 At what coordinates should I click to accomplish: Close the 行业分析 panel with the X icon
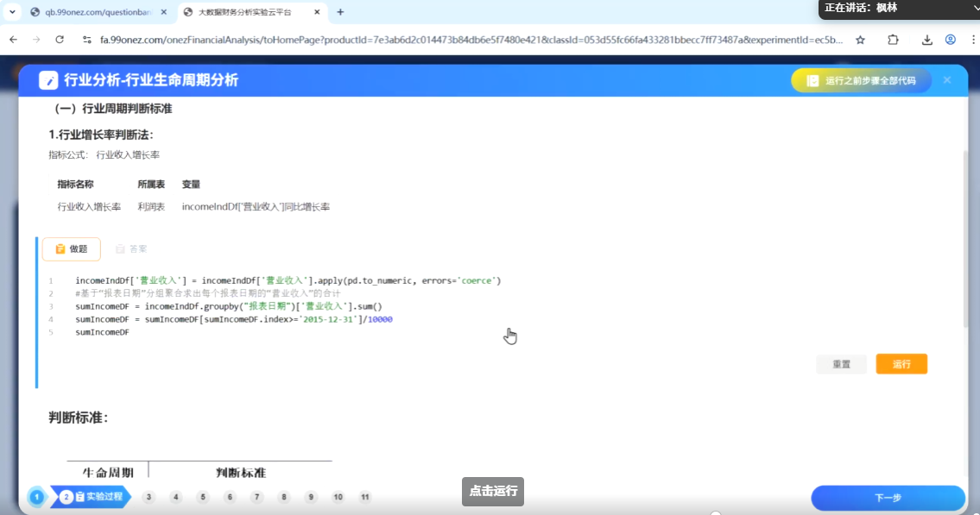click(x=946, y=80)
